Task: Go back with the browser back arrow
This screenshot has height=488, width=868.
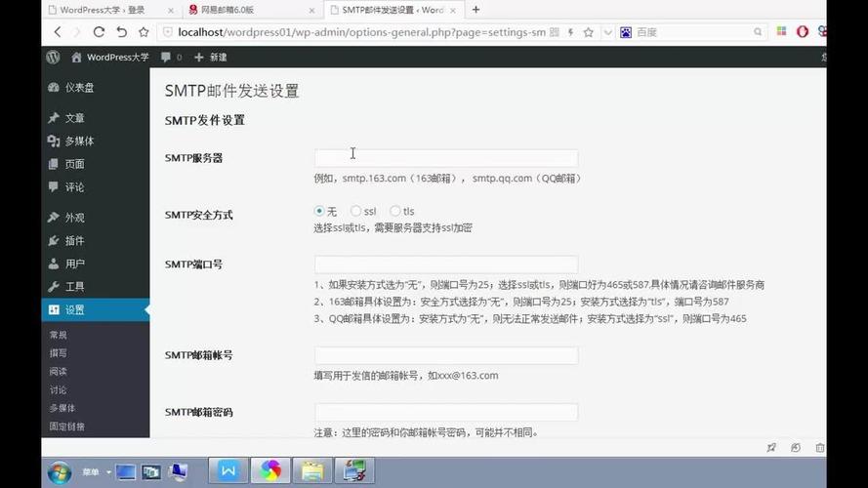Action: coord(58,32)
